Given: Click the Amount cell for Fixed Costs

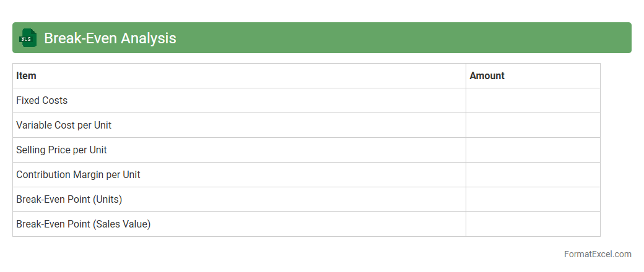Looking at the screenshot, I should [x=533, y=101].
